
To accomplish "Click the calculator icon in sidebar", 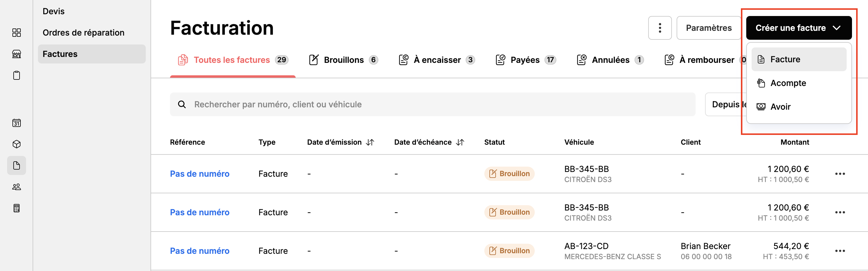I will click(x=17, y=208).
